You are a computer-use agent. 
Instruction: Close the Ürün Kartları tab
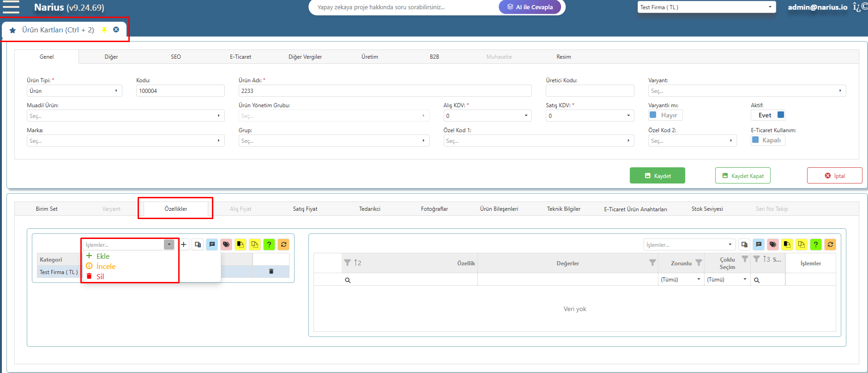click(x=116, y=30)
